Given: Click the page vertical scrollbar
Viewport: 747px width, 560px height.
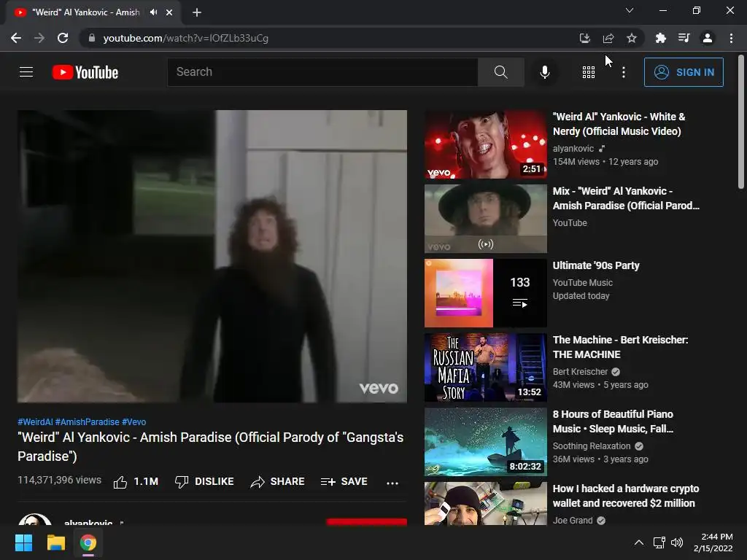Looking at the screenshot, I should [741, 122].
